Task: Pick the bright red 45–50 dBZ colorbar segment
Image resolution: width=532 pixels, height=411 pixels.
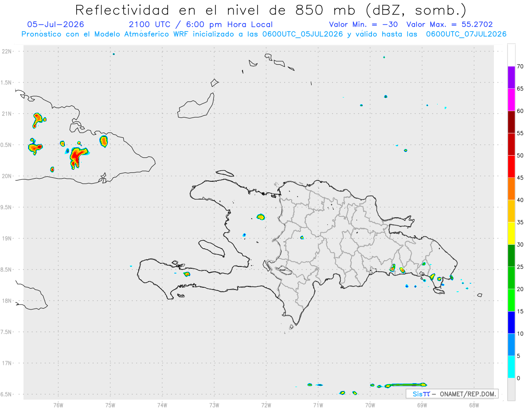Action: (x=511, y=167)
